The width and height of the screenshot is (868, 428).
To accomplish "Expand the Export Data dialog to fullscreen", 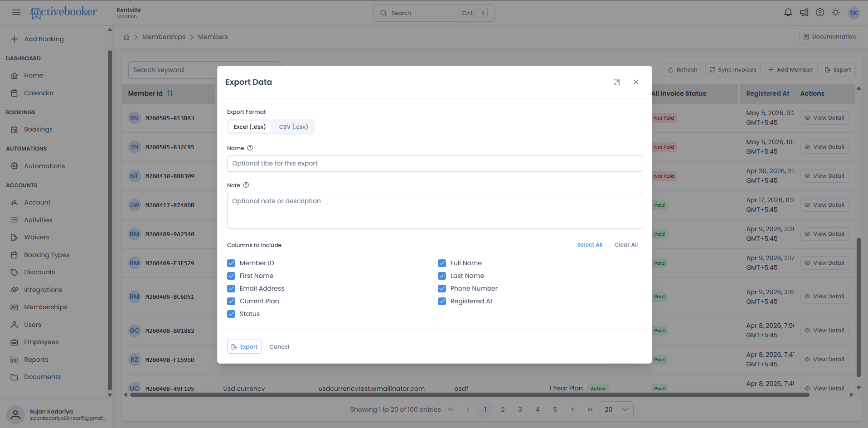I will 617,82.
